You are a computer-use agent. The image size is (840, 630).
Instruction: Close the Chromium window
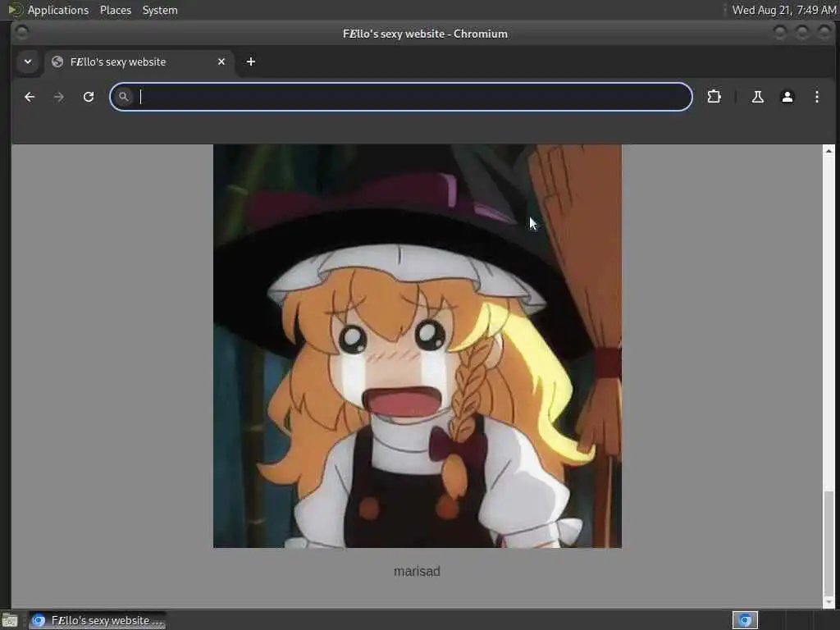pos(824,33)
